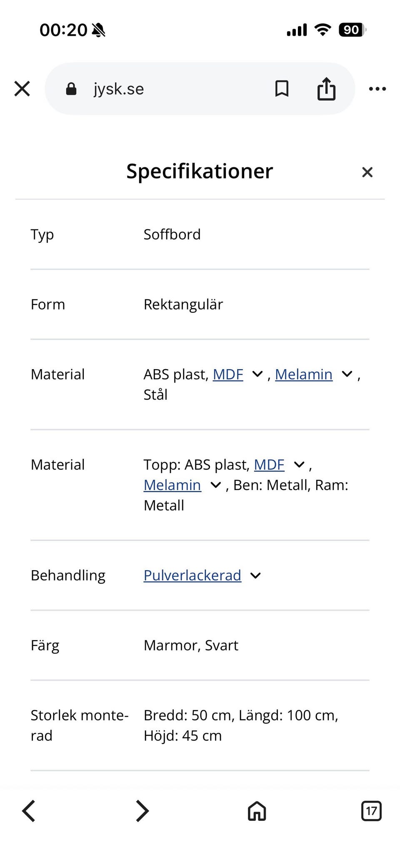Tap the bookmark icon in address bar
Screen dimensions: 400x868
click(x=282, y=89)
